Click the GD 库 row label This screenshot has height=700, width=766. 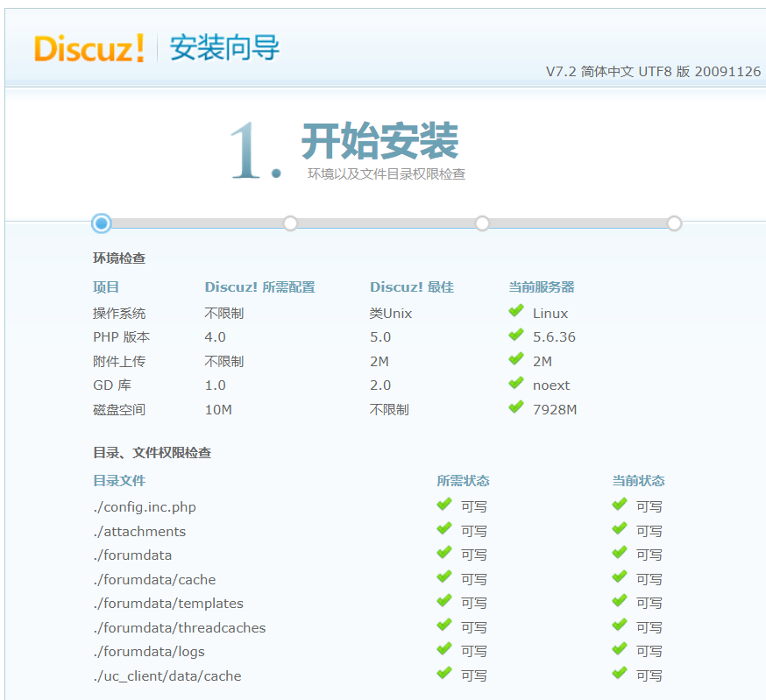(x=112, y=385)
